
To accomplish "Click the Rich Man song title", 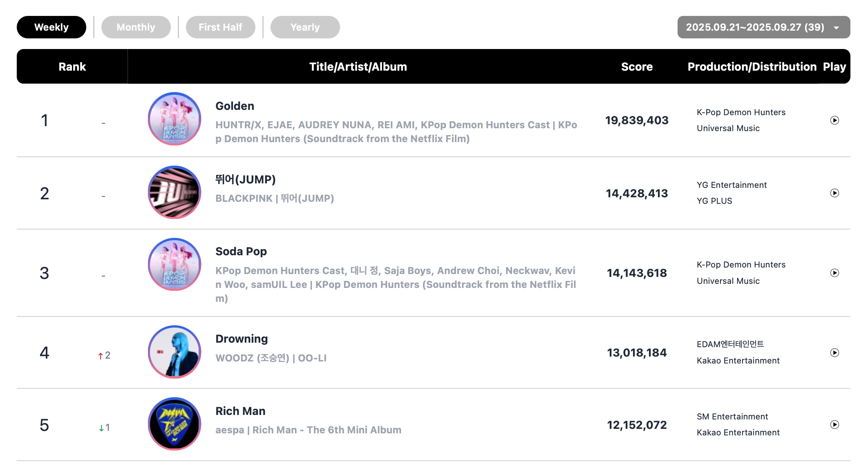I will point(240,411).
